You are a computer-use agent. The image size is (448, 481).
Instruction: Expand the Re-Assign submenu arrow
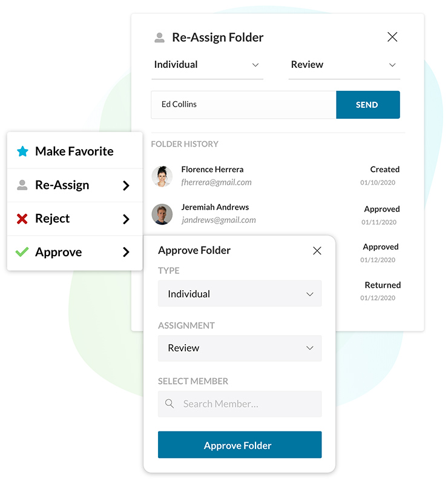pyautogui.click(x=126, y=185)
